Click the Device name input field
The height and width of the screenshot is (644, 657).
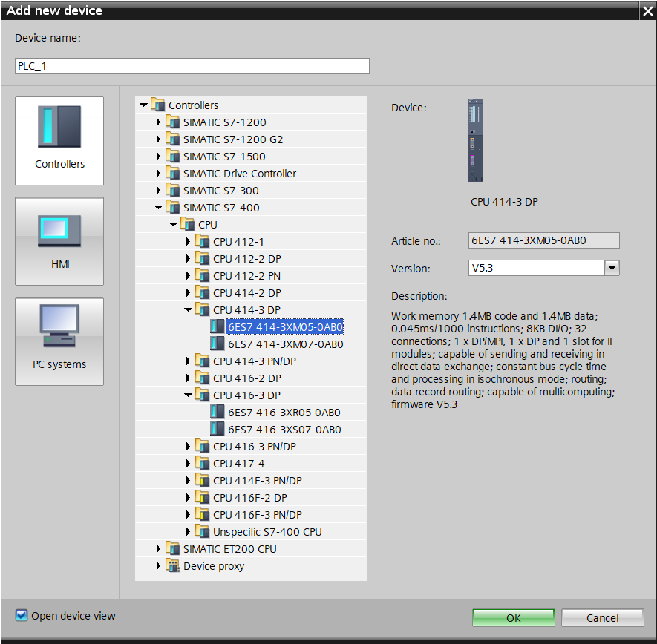(192, 66)
